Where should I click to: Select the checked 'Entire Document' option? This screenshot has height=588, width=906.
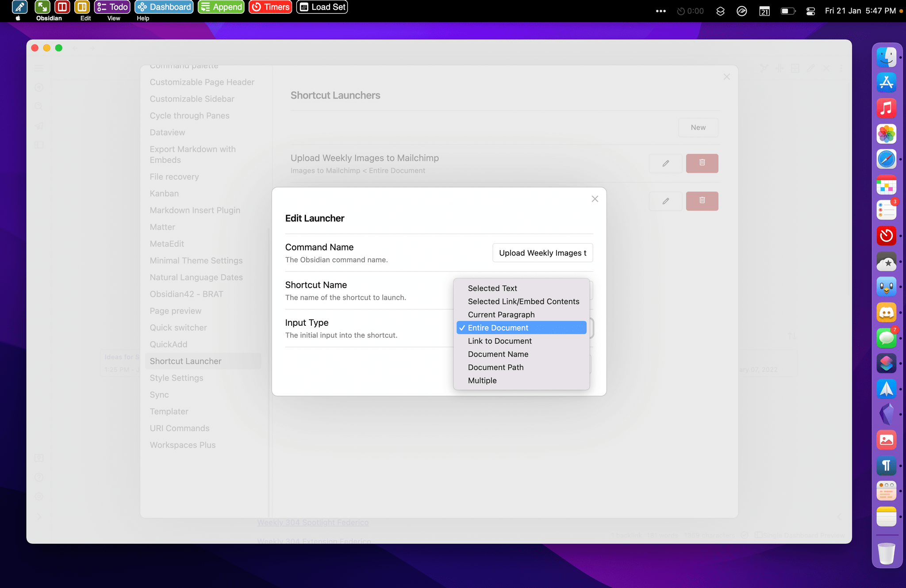[522, 328]
